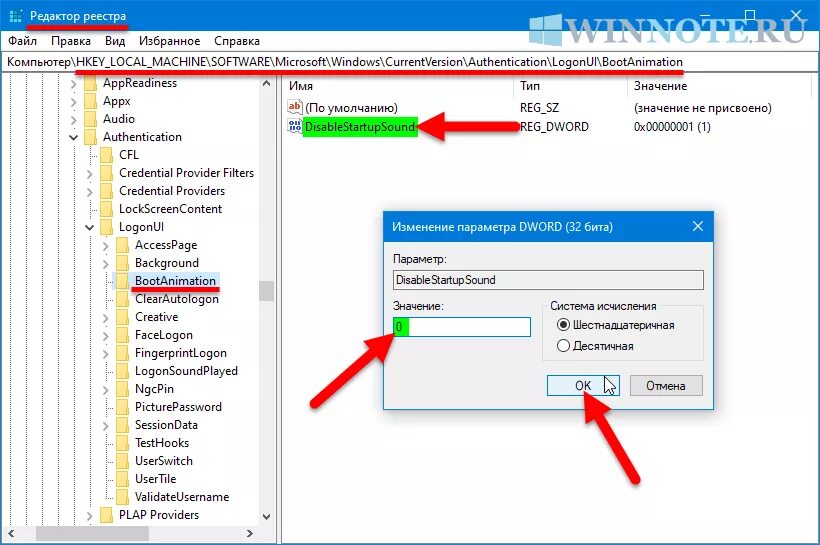The image size is (820, 545).
Task: Select the Шестнадцатеричная radio button
Action: tap(563, 325)
